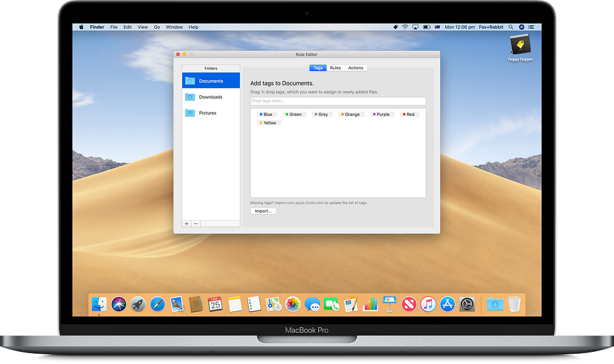Screen dimensions: 614x364
Task: Open System Preferences gear in Dock
Action: pyautogui.click(x=467, y=304)
